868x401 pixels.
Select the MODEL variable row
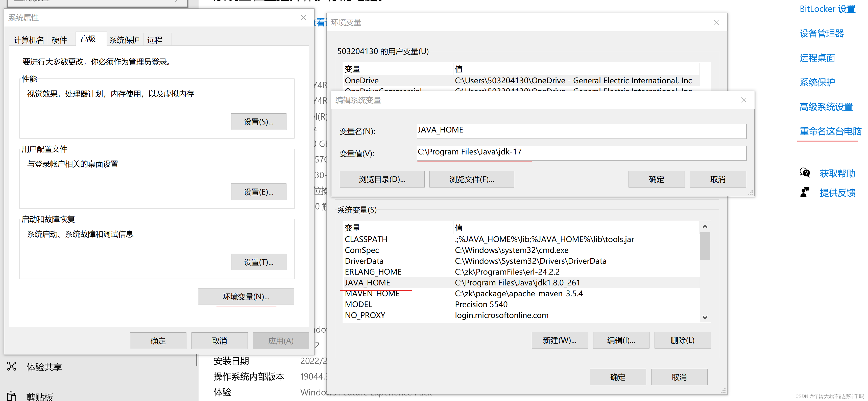(521, 304)
